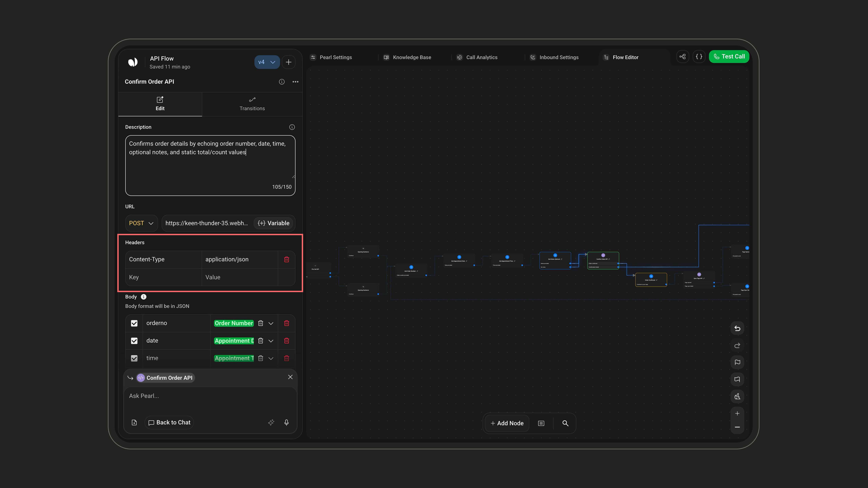Open the three-dot menu for Confirm Order API
This screenshot has height=488, width=868.
click(295, 82)
